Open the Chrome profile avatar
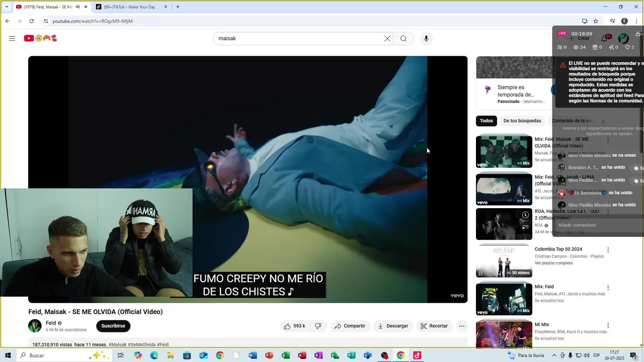 (x=624, y=21)
